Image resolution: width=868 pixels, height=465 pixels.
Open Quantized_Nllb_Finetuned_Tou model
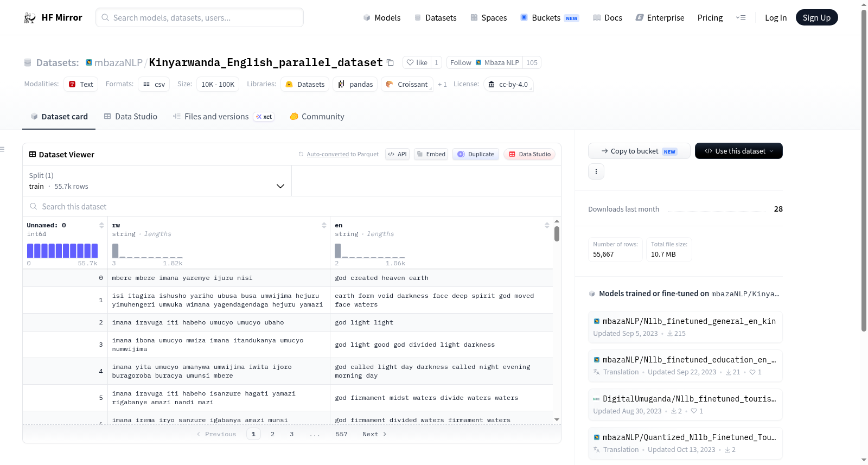pyautogui.click(x=685, y=443)
